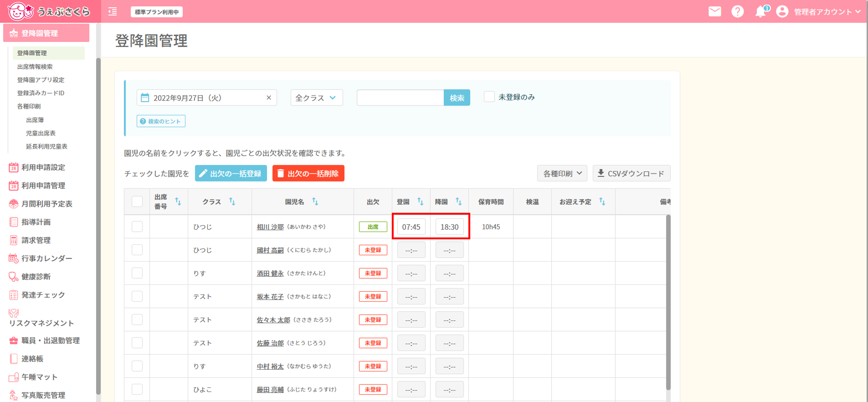
Task: Click 出欠の一括登録 button
Action: tap(231, 173)
